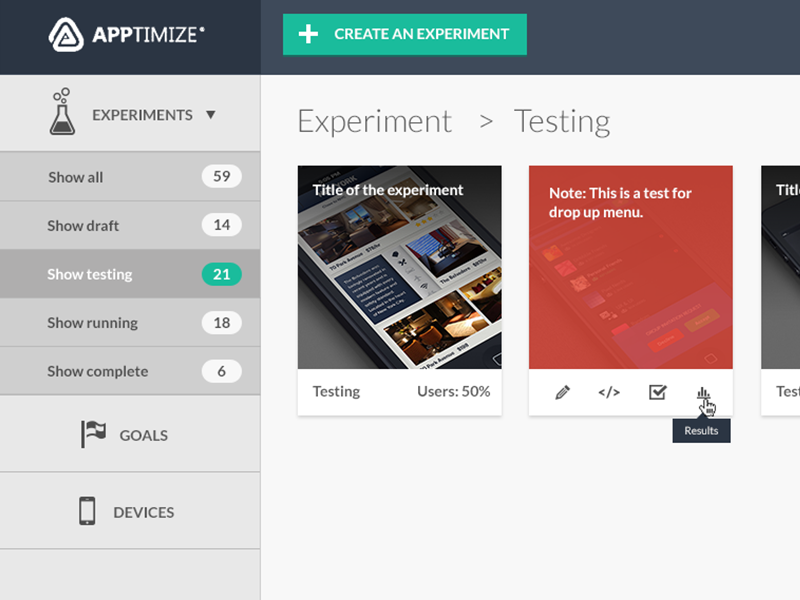Open the hotel app experiment thumbnail

399,267
